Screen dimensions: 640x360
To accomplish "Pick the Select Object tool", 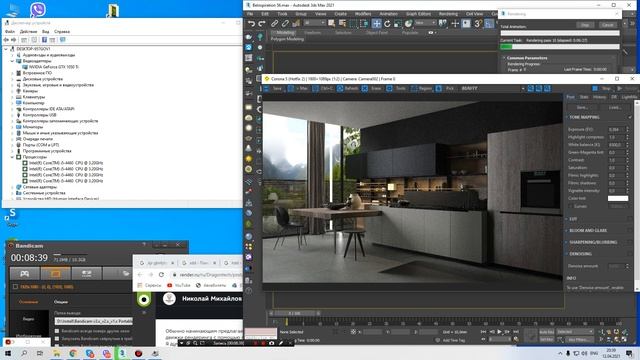I will [331, 24].
